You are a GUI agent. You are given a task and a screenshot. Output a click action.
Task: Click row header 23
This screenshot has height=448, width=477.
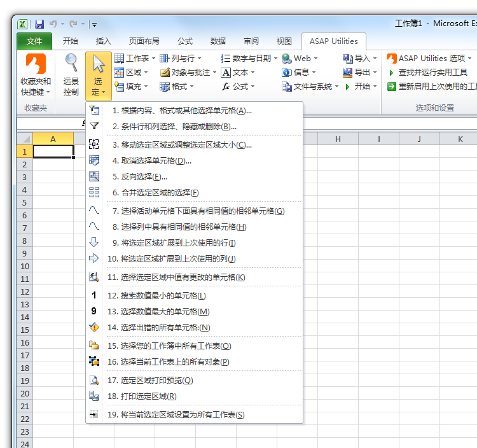tap(24, 431)
